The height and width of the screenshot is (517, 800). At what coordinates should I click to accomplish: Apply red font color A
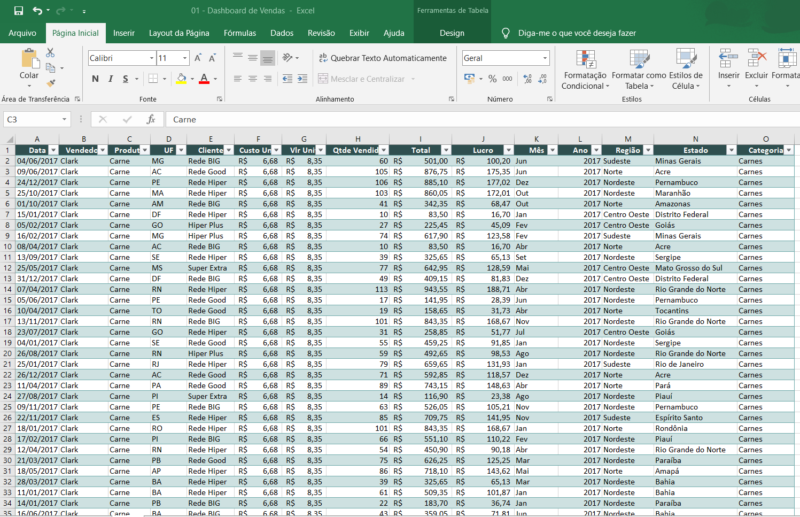point(204,79)
